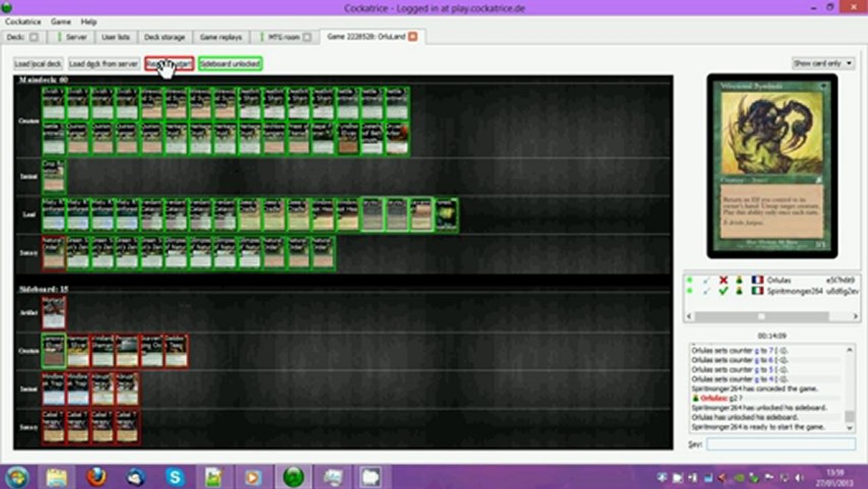Click the French flag icon beside Orlulas
The image size is (868, 489).
click(757, 280)
